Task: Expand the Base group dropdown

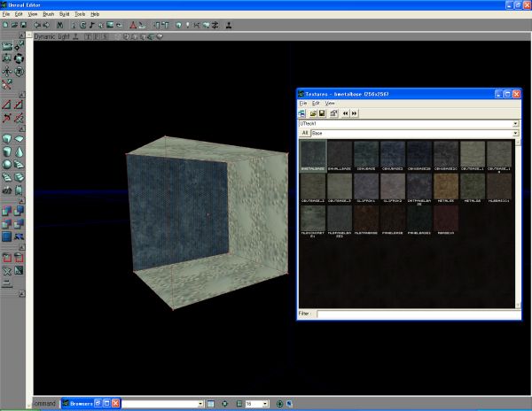Action: point(515,133)
